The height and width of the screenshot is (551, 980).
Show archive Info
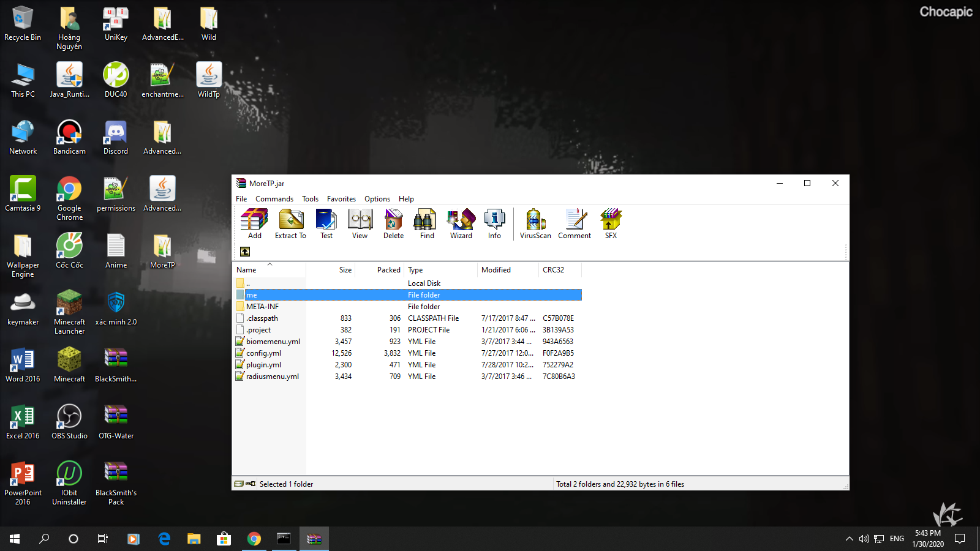click(494, 223)
